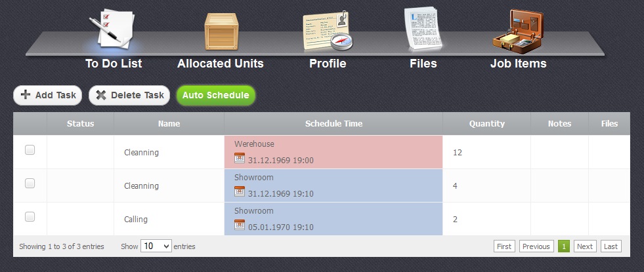Check the box for the Calling task
The height and width of the screenshot is (272, 644).
click(30, 217)
